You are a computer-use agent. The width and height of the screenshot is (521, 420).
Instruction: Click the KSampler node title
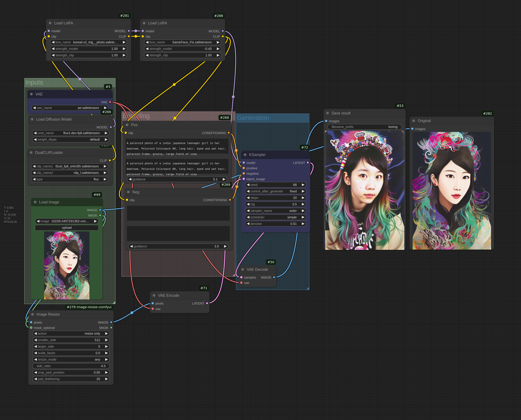tap(257, 155)
